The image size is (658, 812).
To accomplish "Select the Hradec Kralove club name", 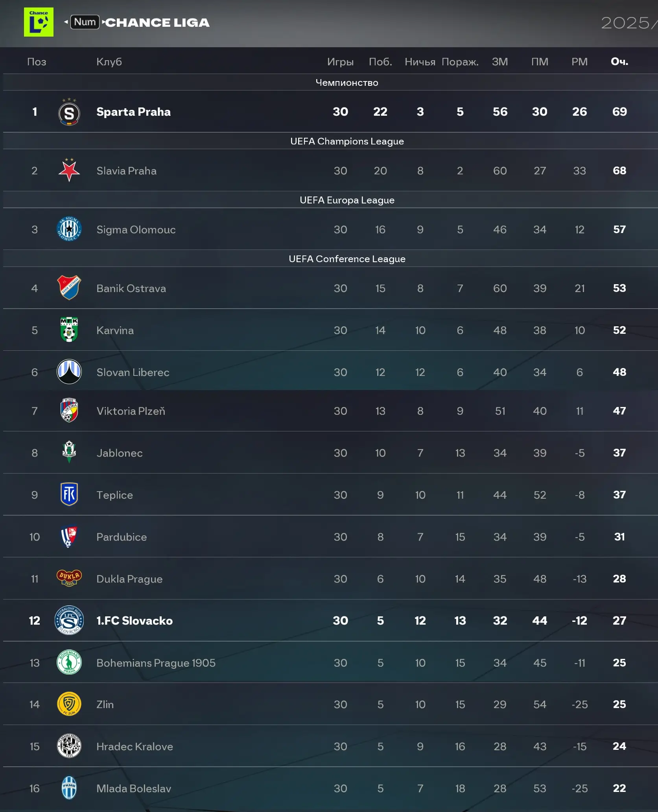I will click(135, 747).
